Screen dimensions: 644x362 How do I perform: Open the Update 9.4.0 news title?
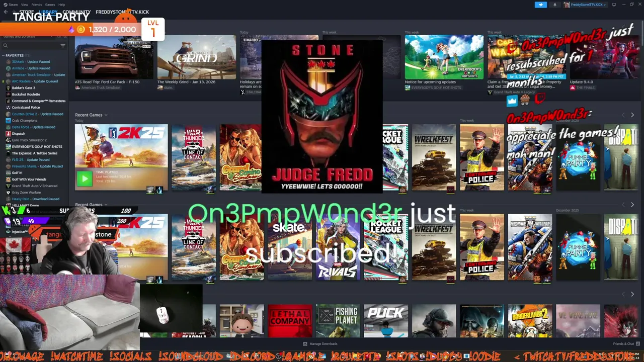click(x=581, y=82)
